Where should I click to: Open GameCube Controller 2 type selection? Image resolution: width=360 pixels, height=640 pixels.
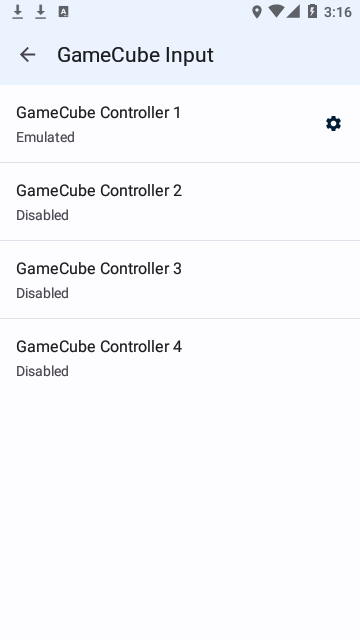point(180,202)
